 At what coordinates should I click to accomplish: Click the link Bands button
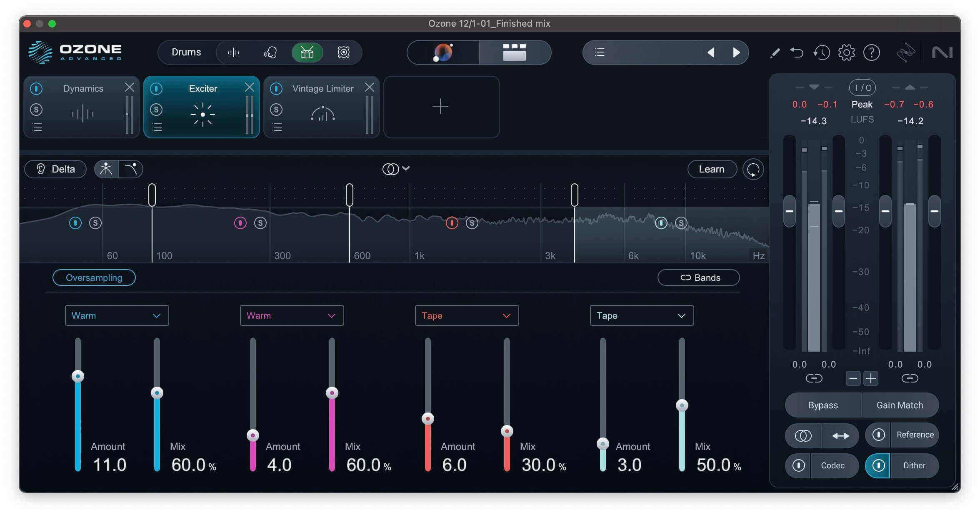[699, 277]
